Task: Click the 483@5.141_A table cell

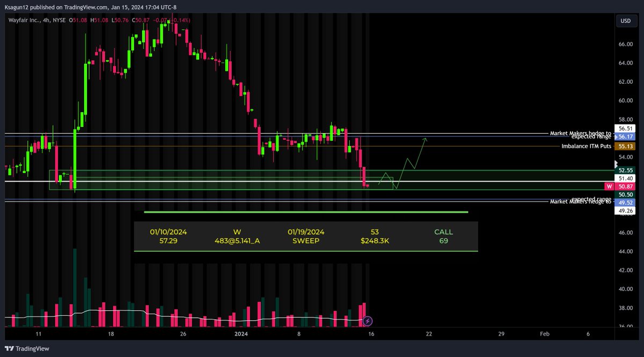Action: 237,241
